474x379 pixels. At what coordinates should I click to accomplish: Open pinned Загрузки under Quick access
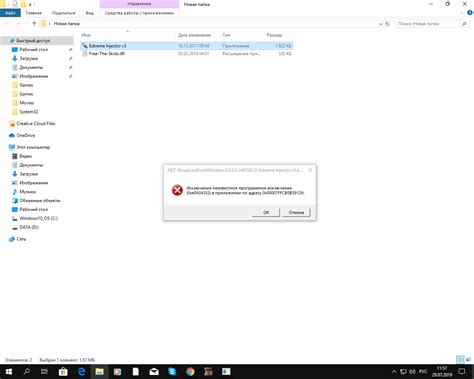[x=29, y=58]
